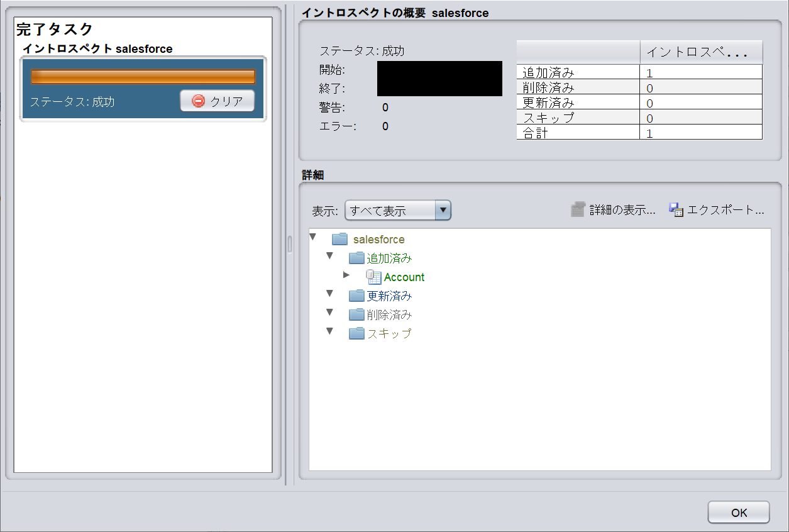Click the イントロスペ... column header
Image resolution: width=789 pixels, height=532 pixels.
point(701,52)
